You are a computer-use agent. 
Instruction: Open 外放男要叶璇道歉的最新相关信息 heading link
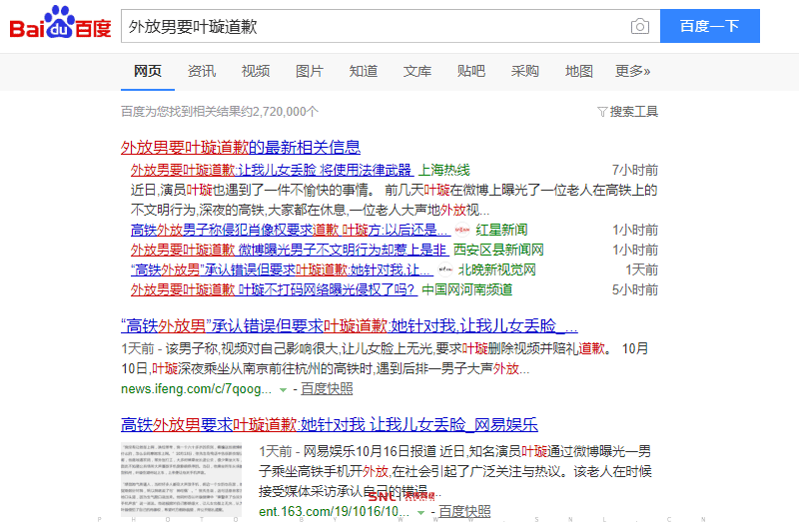point(241,147)
